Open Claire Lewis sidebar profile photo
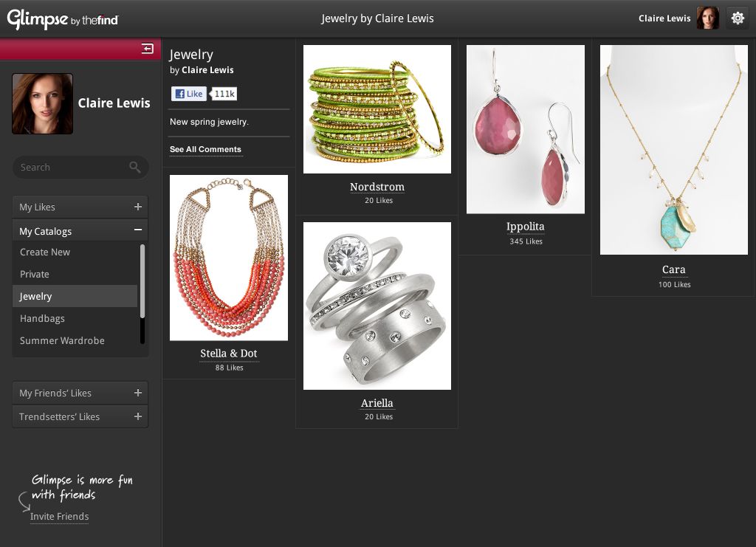 42,103
